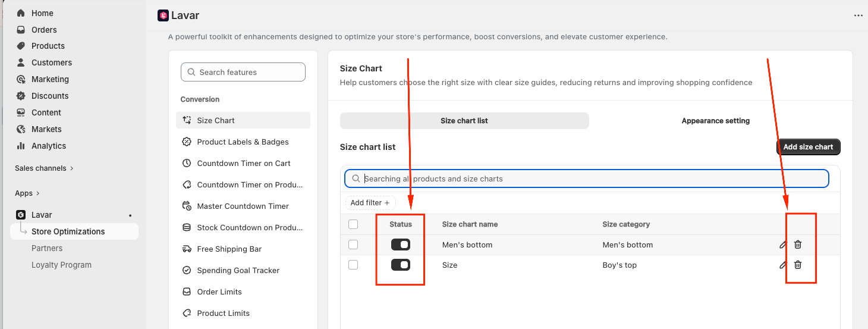
Task: Open Loyalty Program page
Action: (x=61, y=265)
